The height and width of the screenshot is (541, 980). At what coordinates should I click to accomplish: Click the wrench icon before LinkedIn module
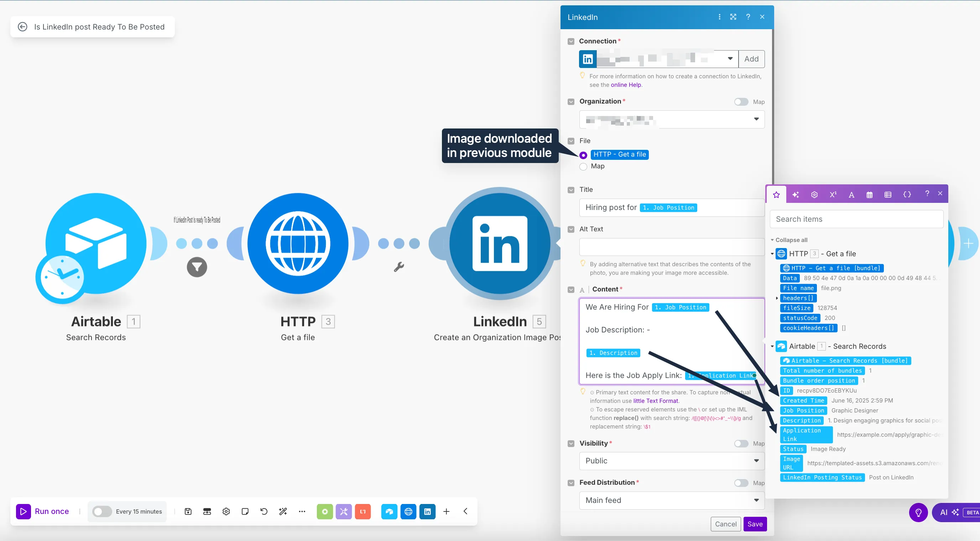[x=399, y=267]
